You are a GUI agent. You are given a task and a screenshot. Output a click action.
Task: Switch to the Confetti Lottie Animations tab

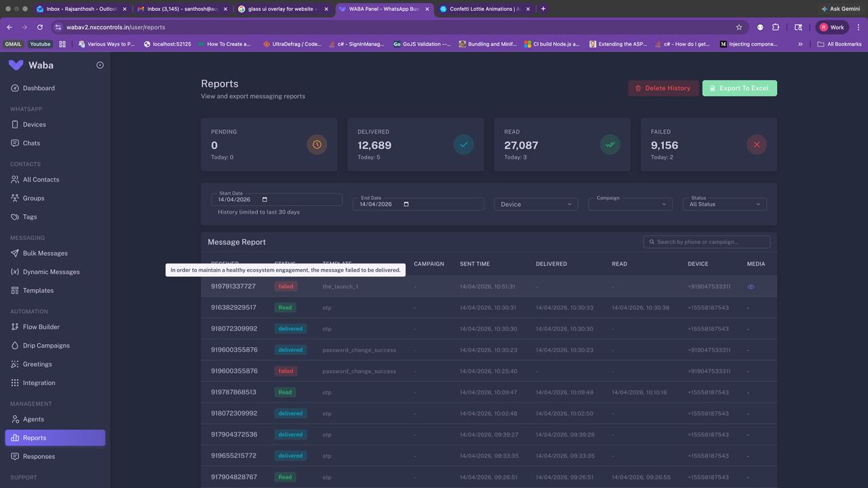tap(484, 9)
